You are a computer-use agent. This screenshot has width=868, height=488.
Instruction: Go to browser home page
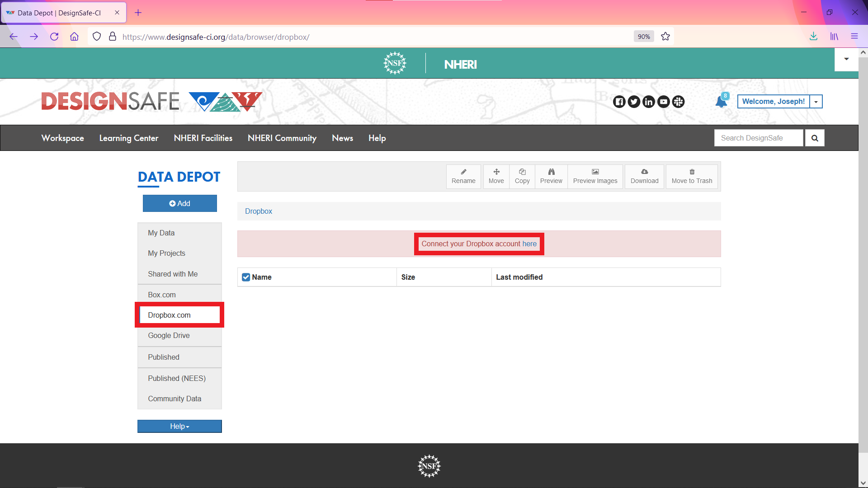pyautogui.click(x=75, y=37)
